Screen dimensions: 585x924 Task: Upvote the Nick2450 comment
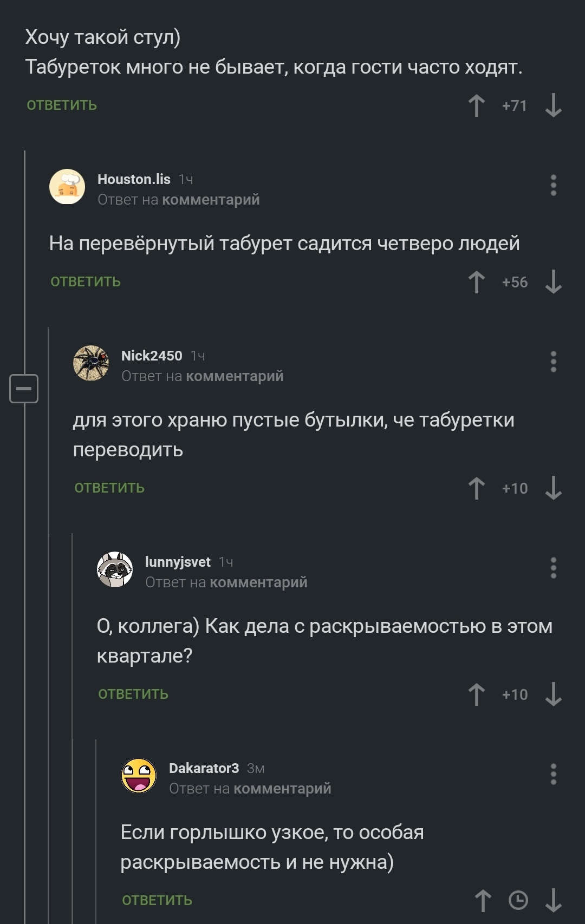click(477, 488)
